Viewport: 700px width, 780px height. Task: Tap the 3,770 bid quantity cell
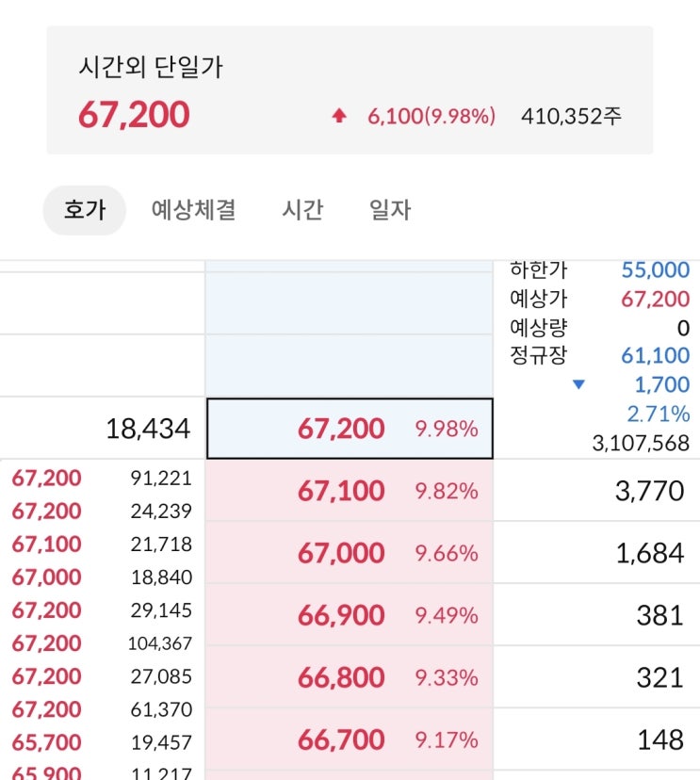pos(649,491)
